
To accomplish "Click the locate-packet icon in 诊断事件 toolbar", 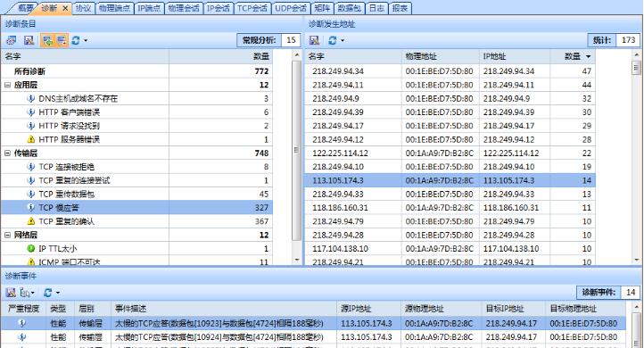I will pyautogui.click(x=25, y=293).
